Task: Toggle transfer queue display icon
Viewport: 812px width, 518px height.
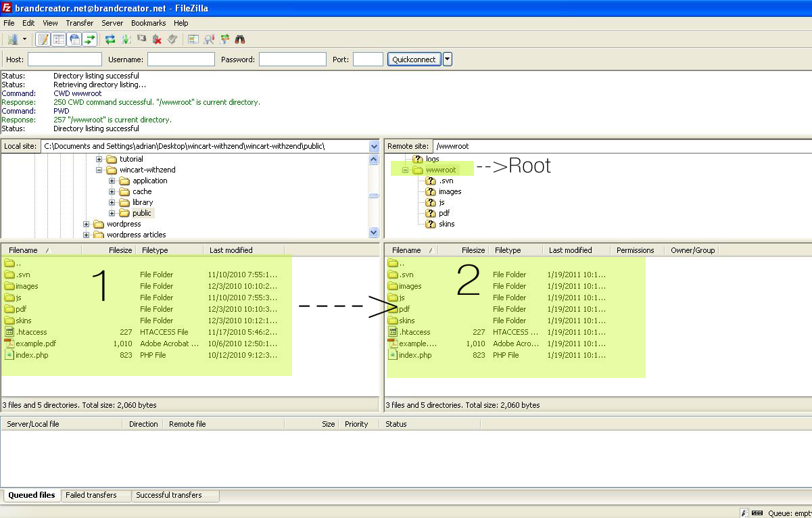Action: click(x=90, y=39)
